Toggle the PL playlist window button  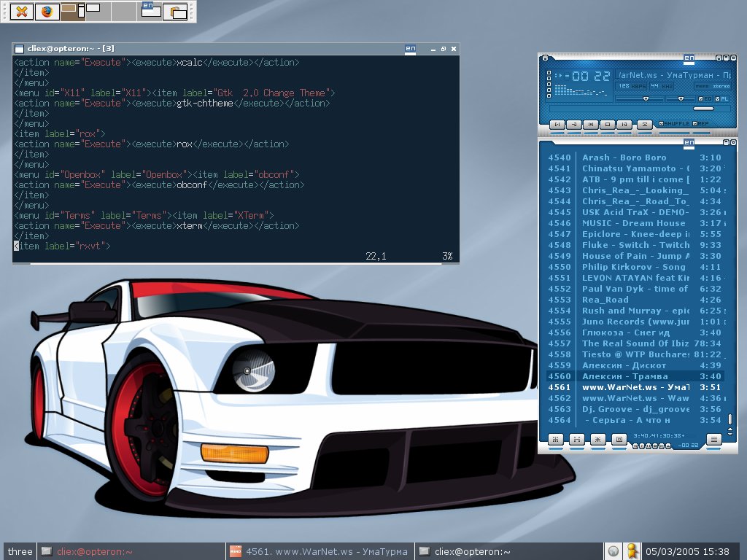(x=721, y=98)
